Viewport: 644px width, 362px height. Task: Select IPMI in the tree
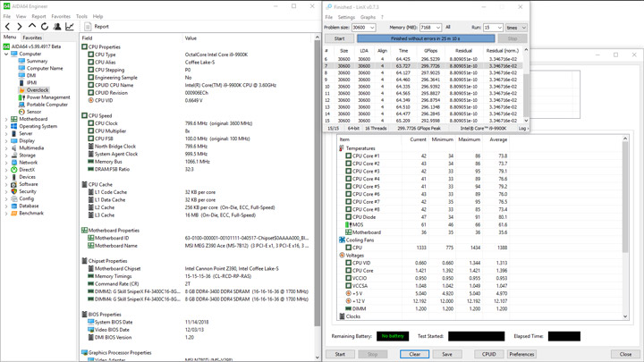[x=31, y=83]
